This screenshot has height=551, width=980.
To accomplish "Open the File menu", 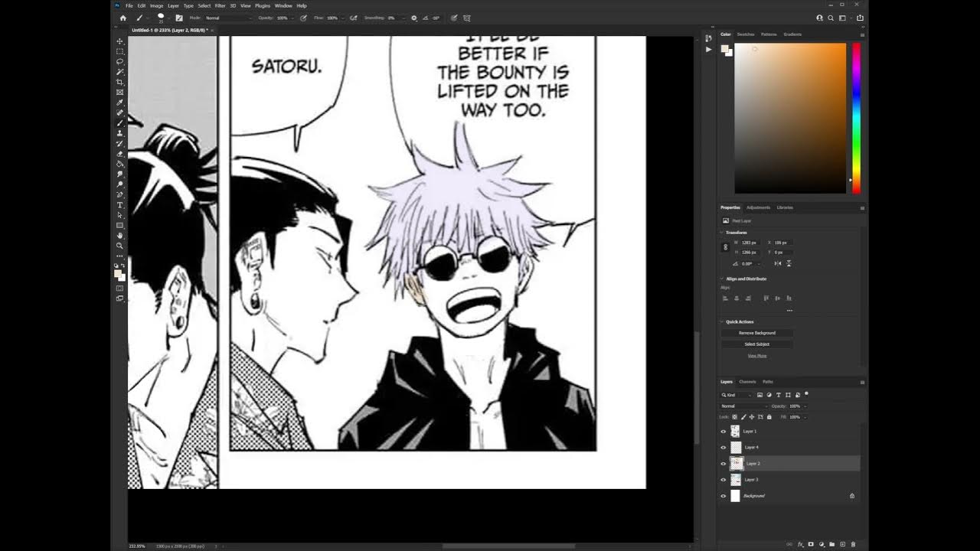I will tap(129, 5).
